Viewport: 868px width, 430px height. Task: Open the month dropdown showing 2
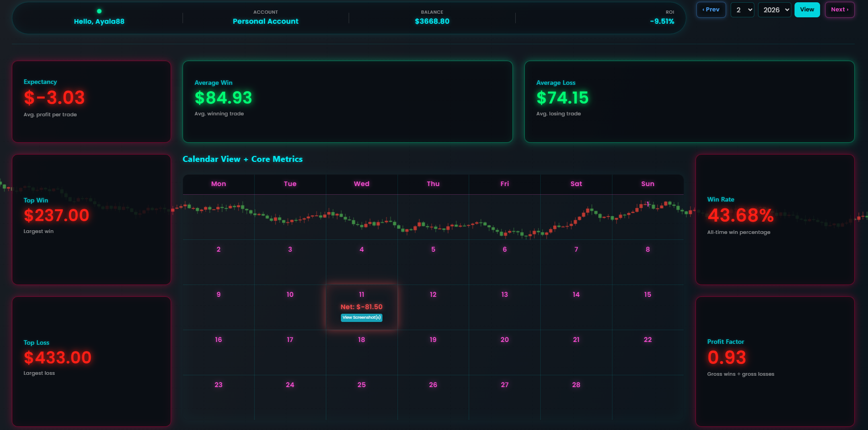pos(742,10)
